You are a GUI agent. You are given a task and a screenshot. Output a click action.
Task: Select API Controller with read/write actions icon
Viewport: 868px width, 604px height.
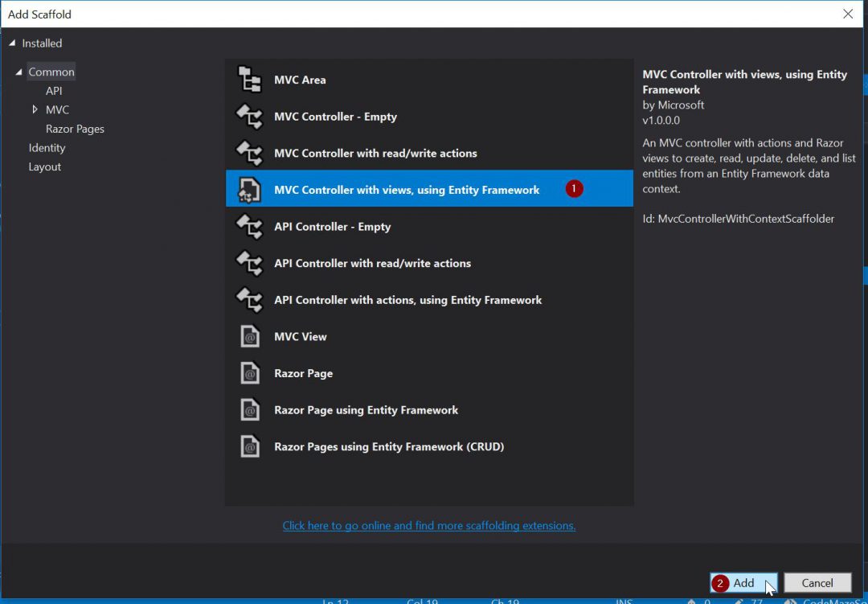(x=250, y=264)
